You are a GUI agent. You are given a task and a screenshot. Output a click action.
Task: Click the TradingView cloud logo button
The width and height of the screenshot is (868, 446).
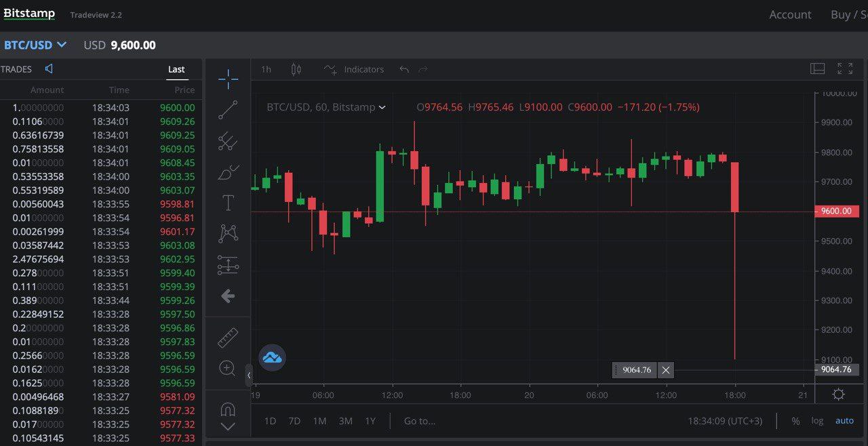[272, 357]
